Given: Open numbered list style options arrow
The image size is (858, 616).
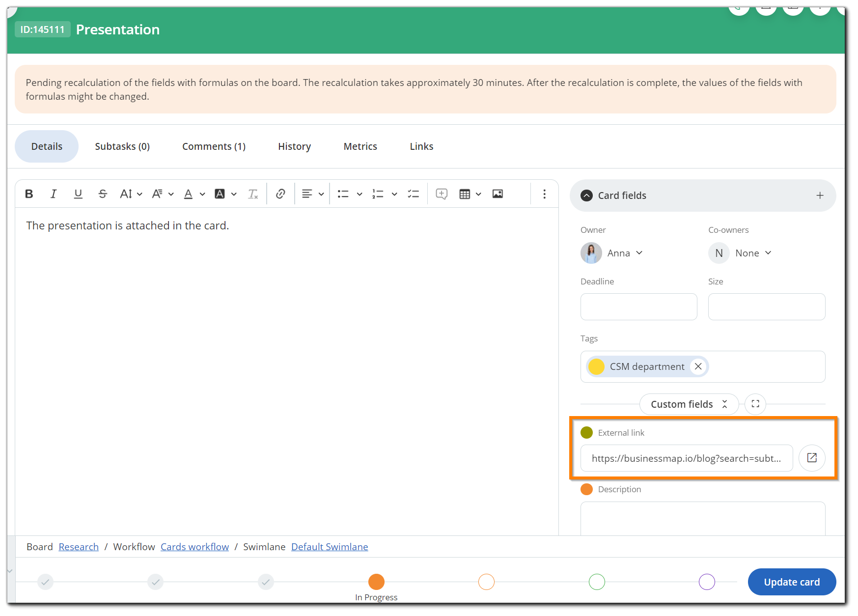Looking at the screenshot, I should pos(394,194).
